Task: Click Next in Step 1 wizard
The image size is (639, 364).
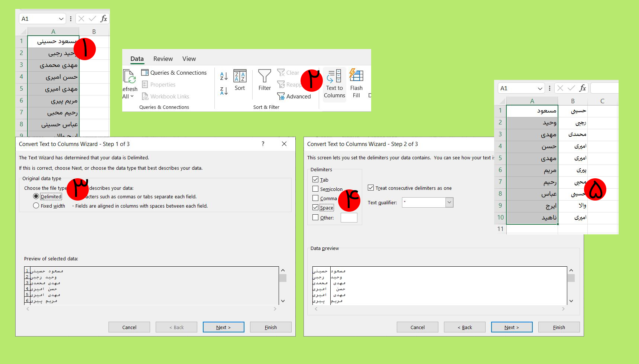Action: click(223, 327)
